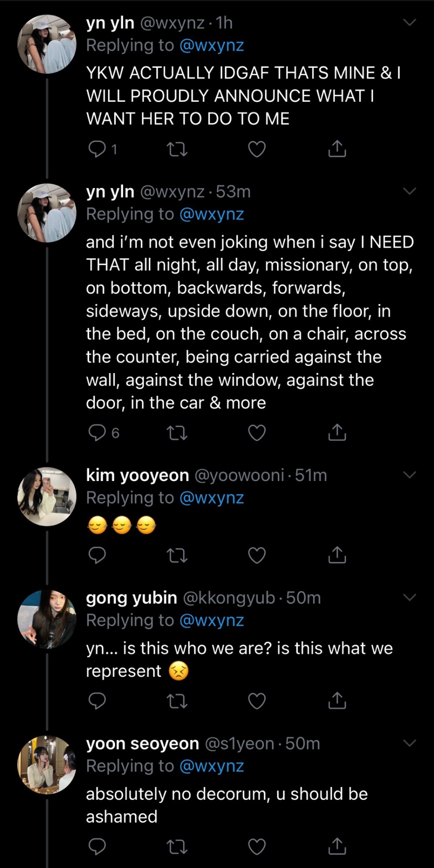Like the "YKW ACTUALLY IDGAF" tweet

point(257,149)
